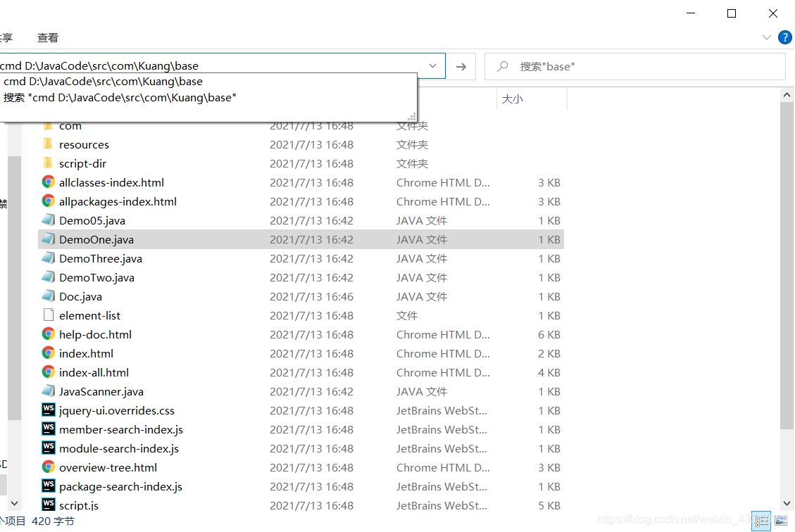Open the Doc.java file icon
Viewport: 795px width, 532px height.
(x=47, y=296)
